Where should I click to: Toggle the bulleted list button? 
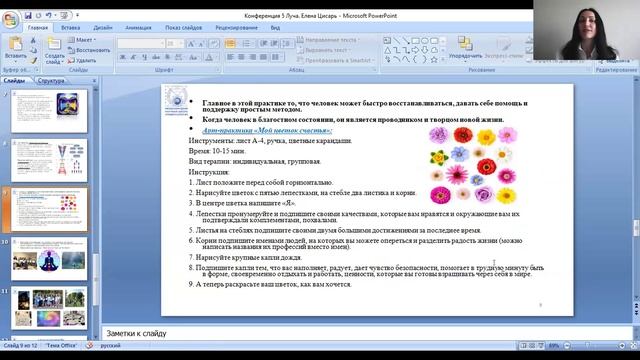pos(230,44)
